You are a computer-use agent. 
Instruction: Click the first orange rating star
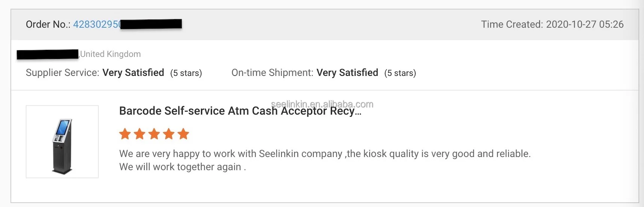pyautogui.click(x=125, y=134)
